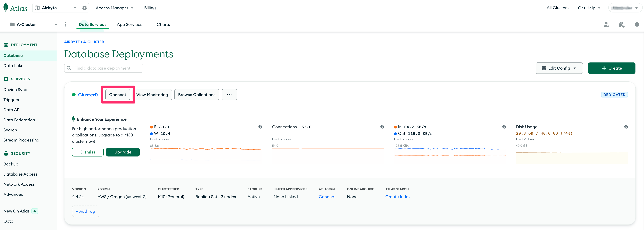Expand the A-Cluster project selector

click(56, 24)
